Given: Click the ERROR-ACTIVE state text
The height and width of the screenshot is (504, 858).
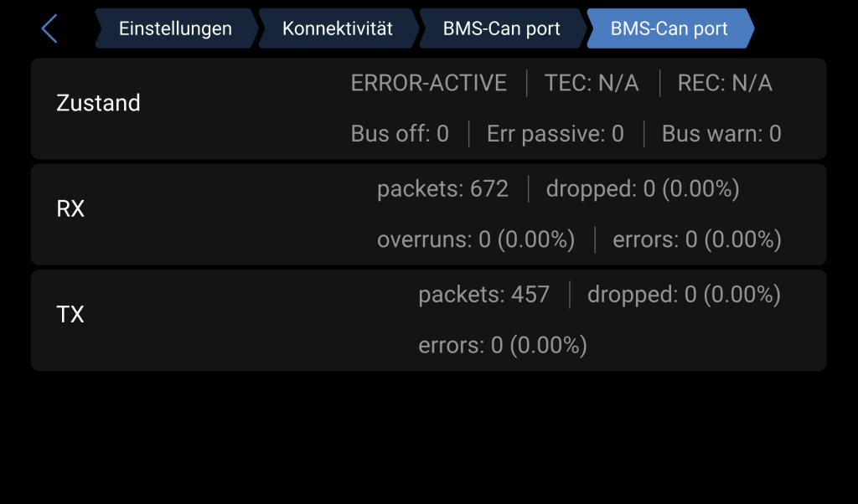Looking at the screenshot, I should [429, 83].
